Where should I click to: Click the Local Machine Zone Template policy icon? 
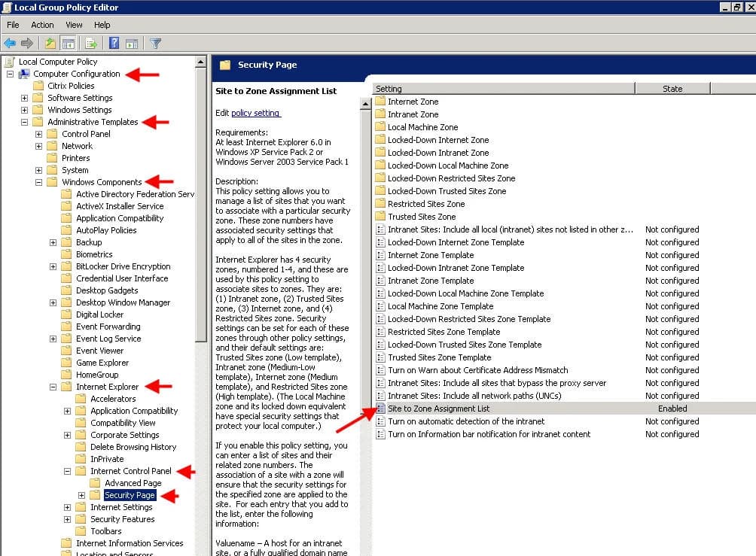click(380, 306)
